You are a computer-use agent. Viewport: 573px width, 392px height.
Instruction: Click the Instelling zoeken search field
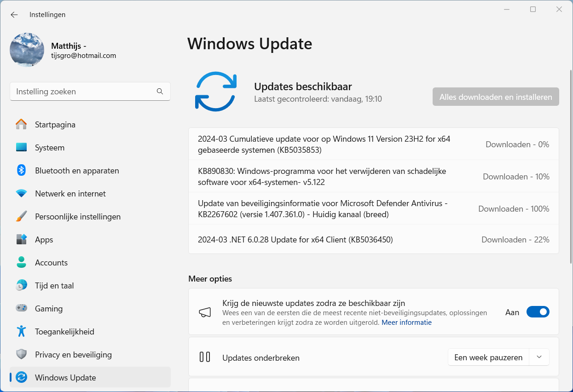(x=83, y=92)
